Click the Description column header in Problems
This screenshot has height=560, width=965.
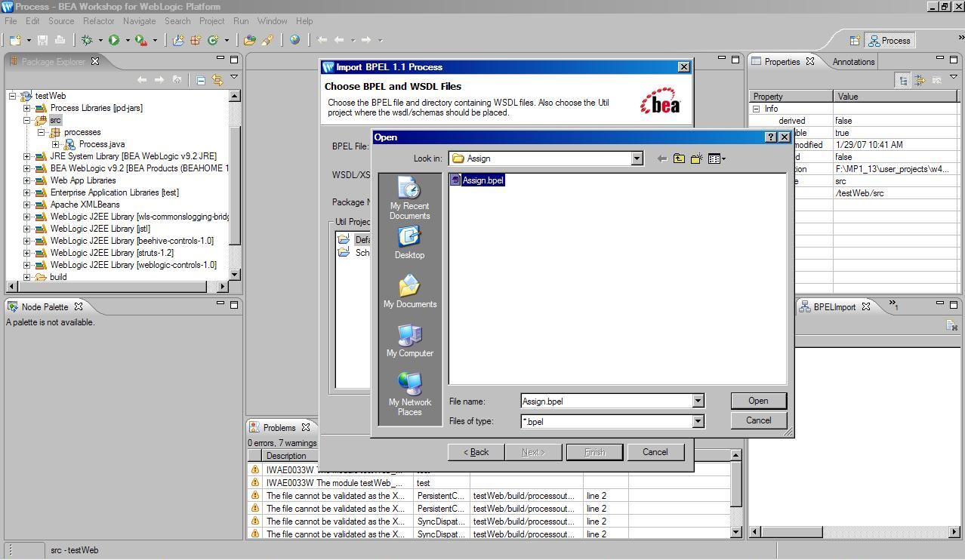(338, 456)
